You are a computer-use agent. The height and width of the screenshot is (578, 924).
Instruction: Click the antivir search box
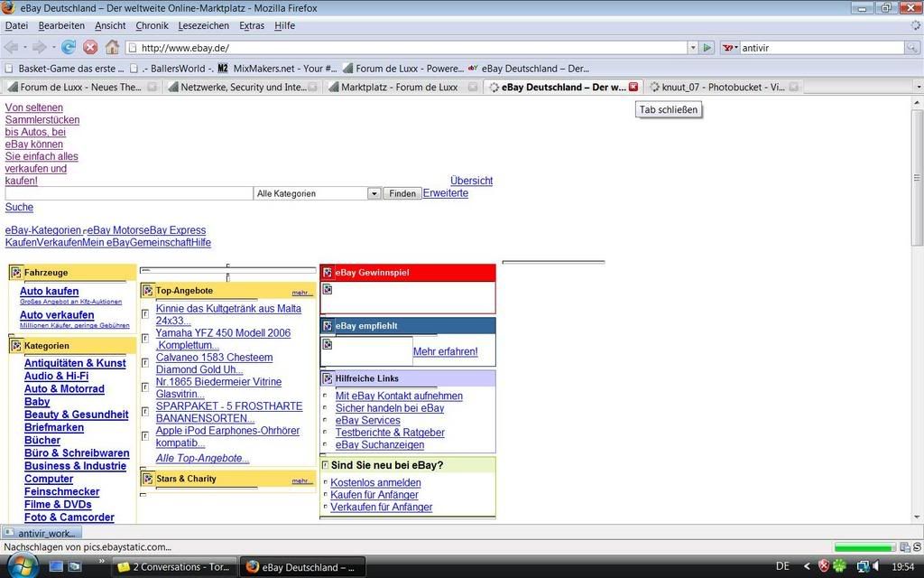(x=822, y=48)
